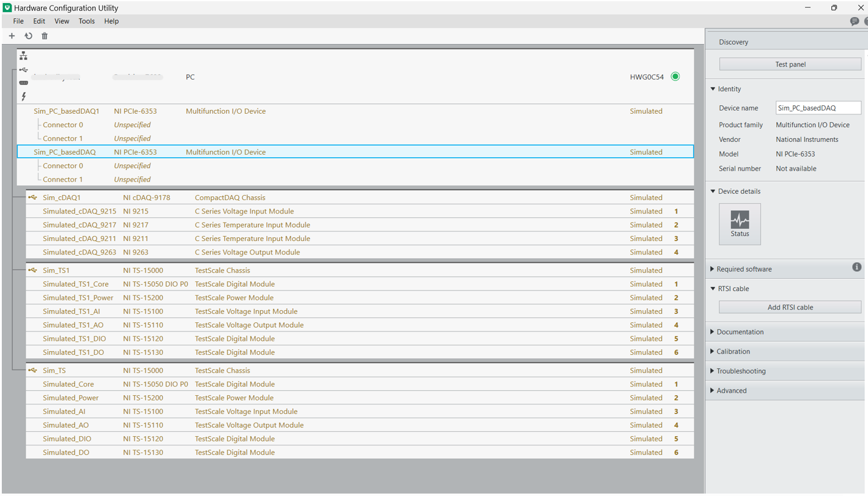This screenshot has width=868, height=496.
Task: Select the Simulated_AO module row
Action: (x=360, y=425)
